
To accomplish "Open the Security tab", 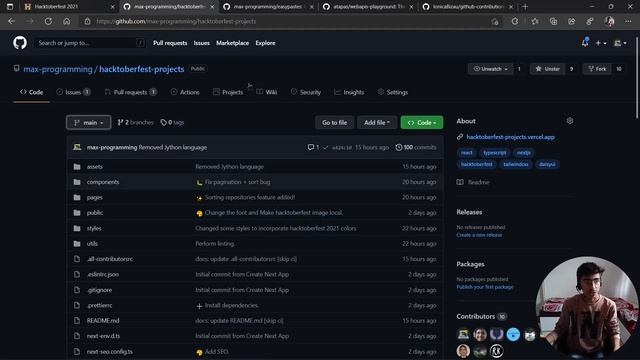I will (306, 92).
